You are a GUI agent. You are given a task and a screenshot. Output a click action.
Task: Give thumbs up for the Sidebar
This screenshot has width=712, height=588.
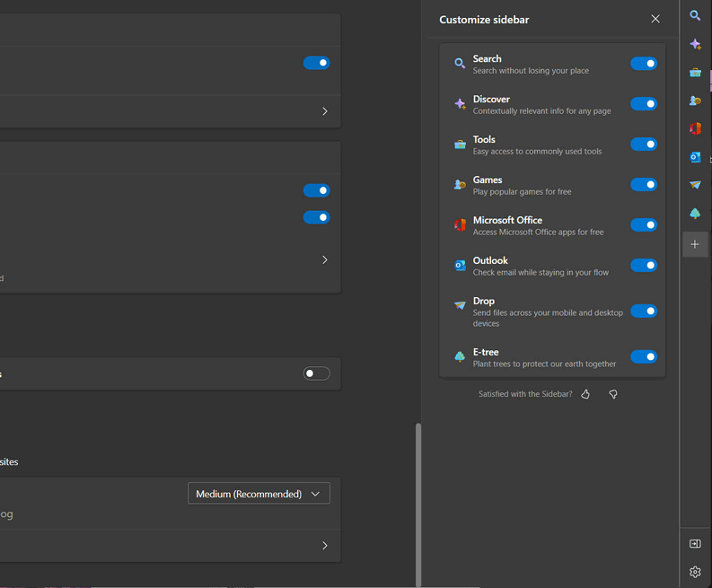[x=585, y=394]
